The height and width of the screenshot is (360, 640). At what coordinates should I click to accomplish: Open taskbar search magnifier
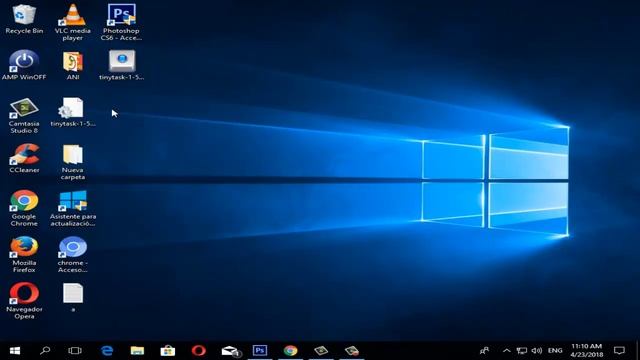tap(45, 351)
